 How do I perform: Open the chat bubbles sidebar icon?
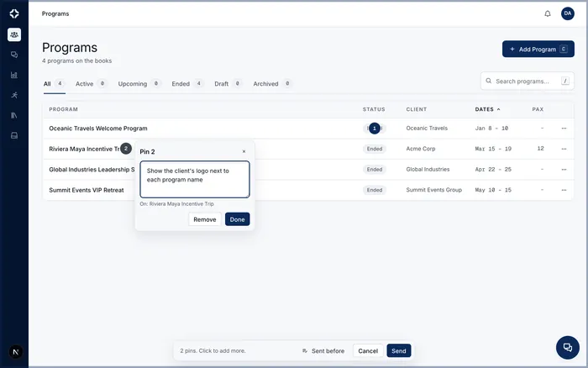[14, 55]
